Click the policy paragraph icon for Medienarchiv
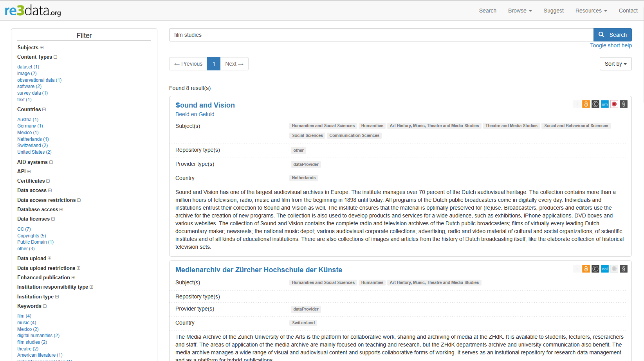The height and width of the screenshot is (361, 644). 624,269
